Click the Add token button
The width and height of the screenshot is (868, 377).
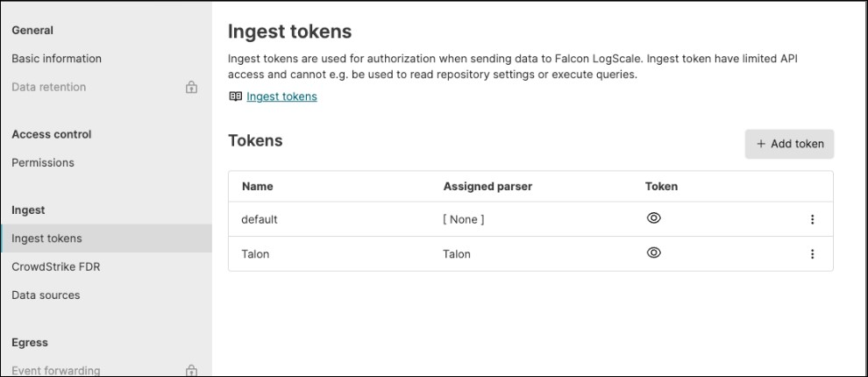789,144
